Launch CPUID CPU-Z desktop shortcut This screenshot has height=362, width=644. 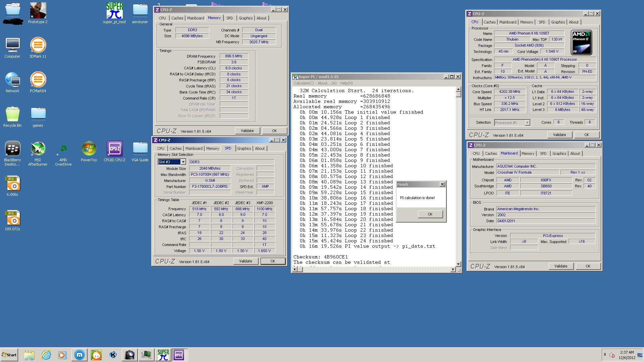point(114,151)
